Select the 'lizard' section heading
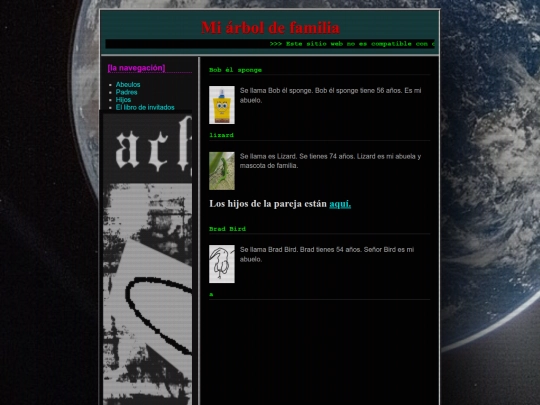The height and width of the screenshot is (405, 540). point(221,135)
